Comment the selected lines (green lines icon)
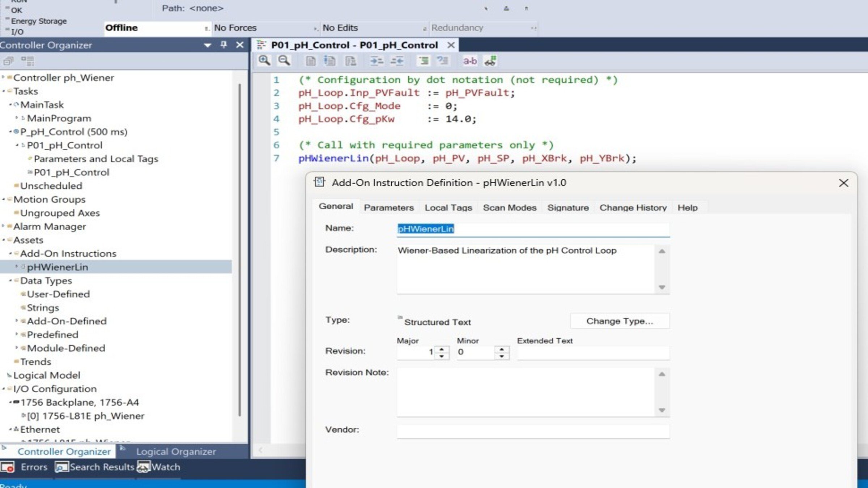The image size is (868, 488). click(423, 61)
